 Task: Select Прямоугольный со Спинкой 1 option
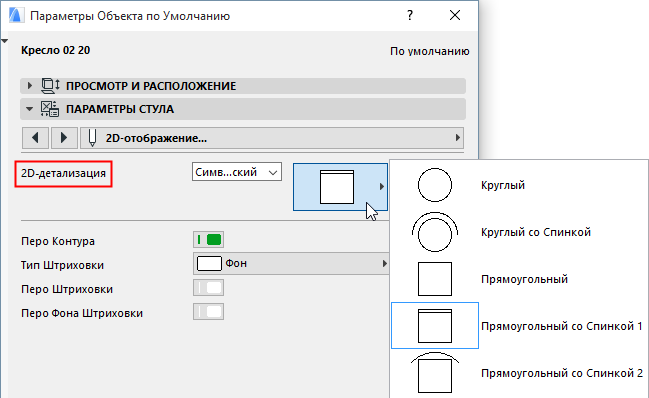click(x=519, y=326)
